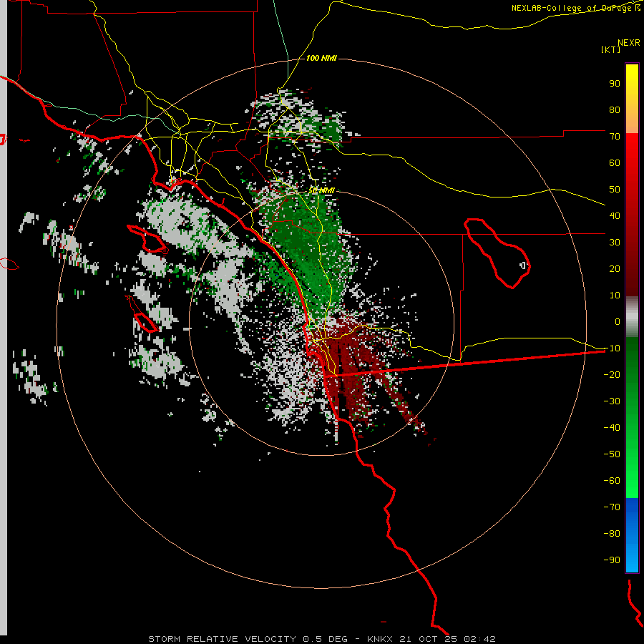
Task: Click the Salton Sea outline on the map
Action: [x=497, y=253]
